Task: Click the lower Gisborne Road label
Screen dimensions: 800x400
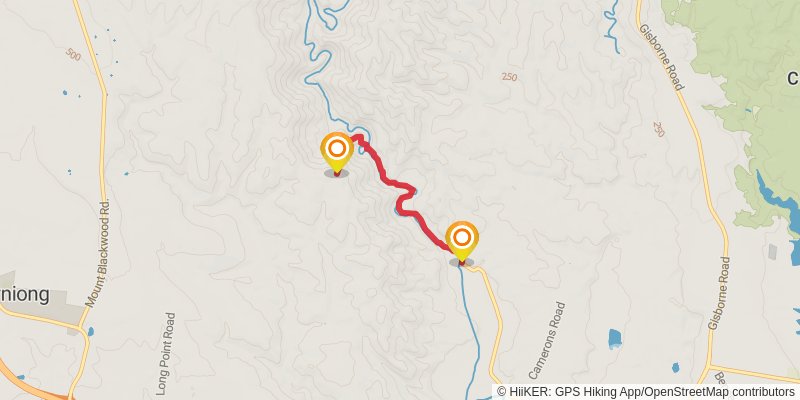Action: [719, 293]
